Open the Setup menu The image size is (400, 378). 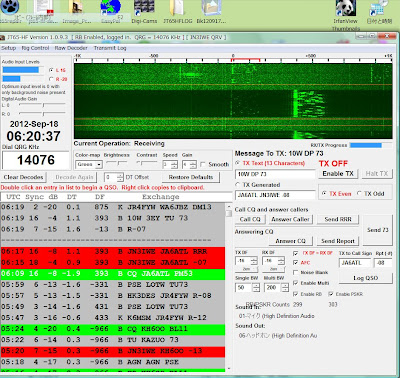click(9, 48)
